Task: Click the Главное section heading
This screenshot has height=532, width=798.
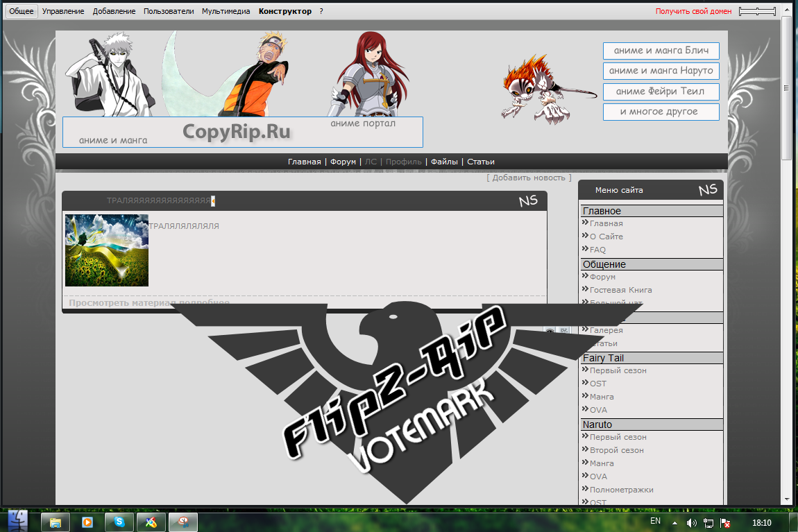Action: coord(652,211)
